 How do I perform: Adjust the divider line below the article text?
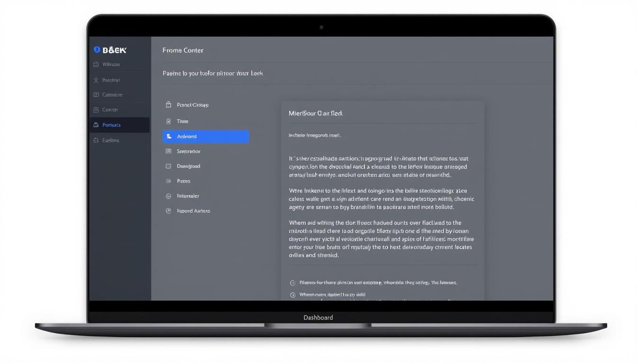(383, 265)
